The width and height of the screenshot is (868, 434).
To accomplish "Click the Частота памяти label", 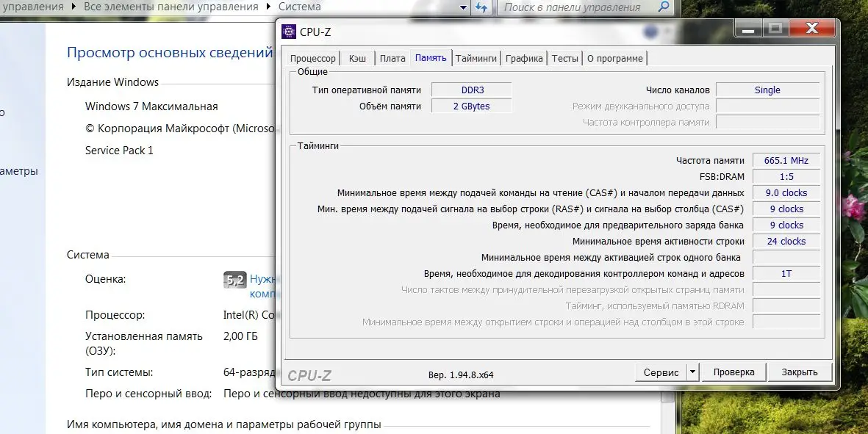I will (710, 161).
